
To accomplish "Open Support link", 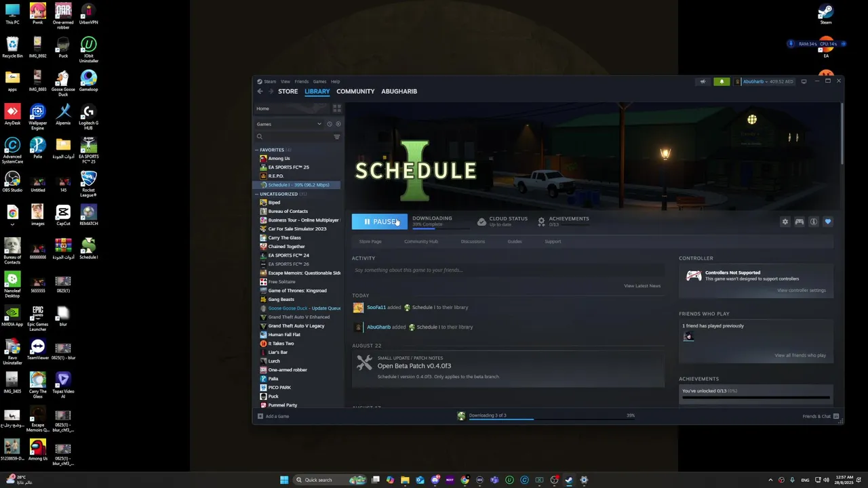I will [x=553, y=241].
